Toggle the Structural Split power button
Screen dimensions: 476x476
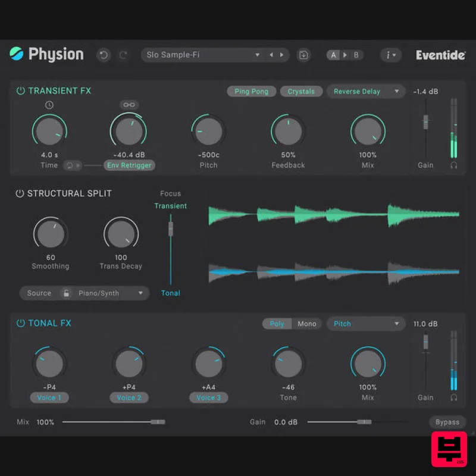[20, 193]
